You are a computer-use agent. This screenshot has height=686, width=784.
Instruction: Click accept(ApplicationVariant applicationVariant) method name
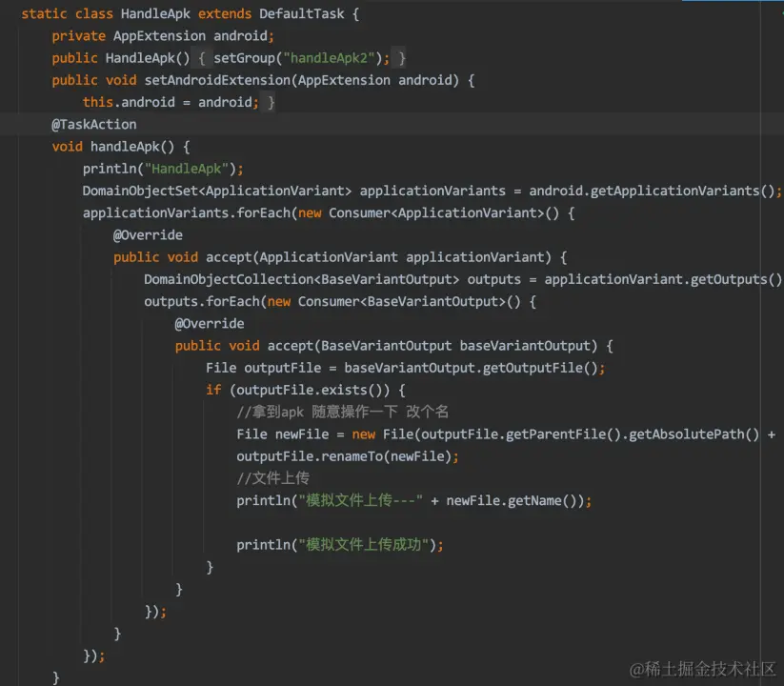229,257
